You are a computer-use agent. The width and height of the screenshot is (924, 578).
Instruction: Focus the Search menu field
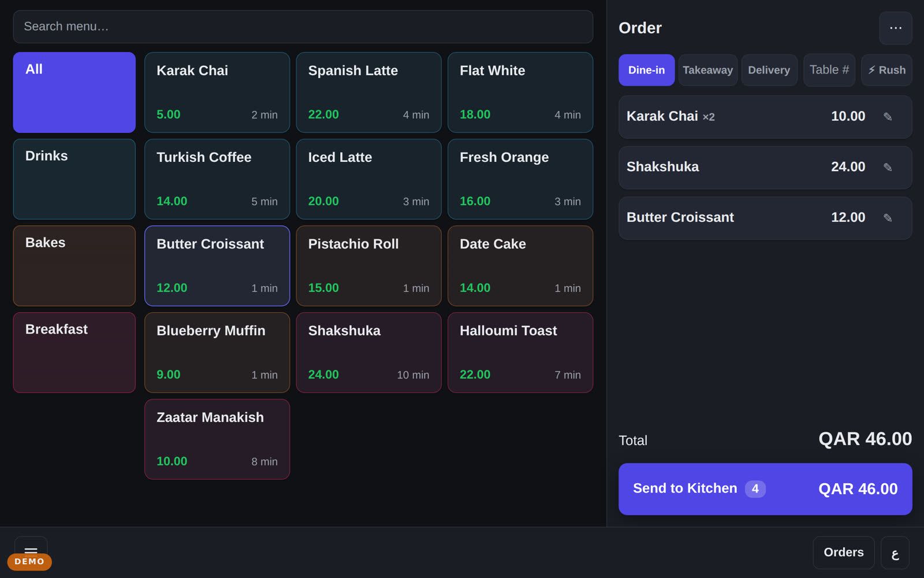click(303, 27)
